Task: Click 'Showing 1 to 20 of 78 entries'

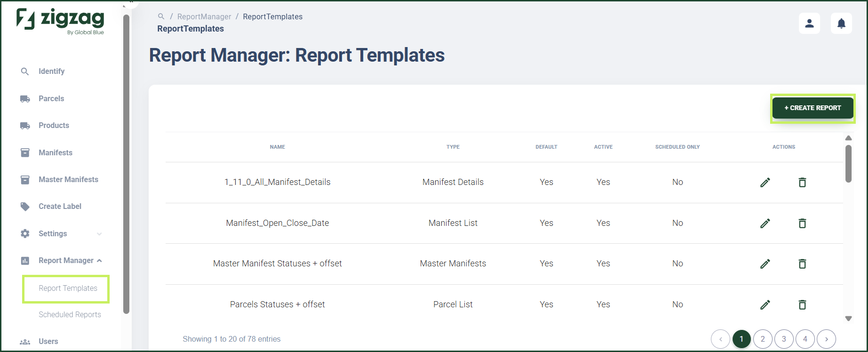Action: click(231, 339)
